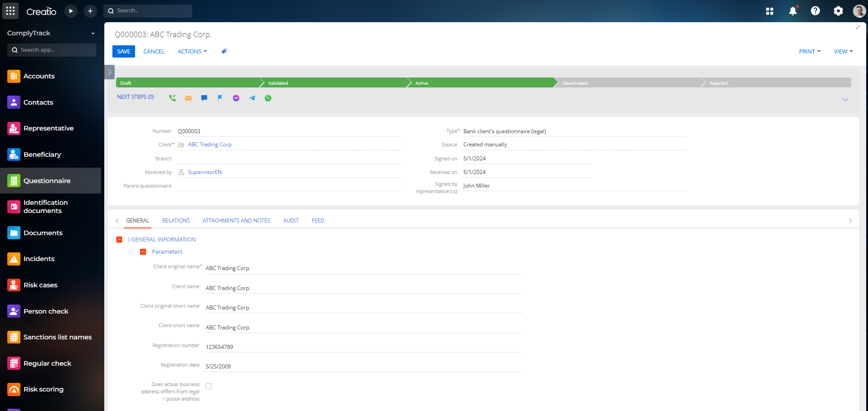Open the user profile avatar

859,11
